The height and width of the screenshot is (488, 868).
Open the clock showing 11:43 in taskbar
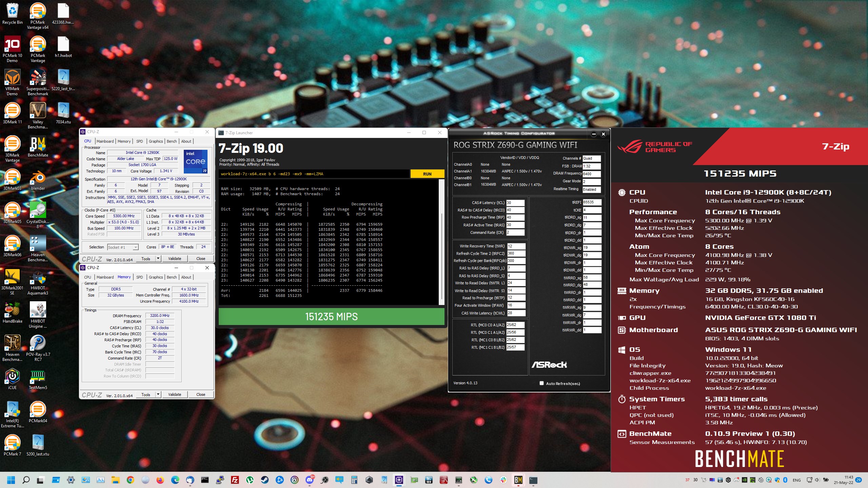pyautogui.click(x=844, y=480)
